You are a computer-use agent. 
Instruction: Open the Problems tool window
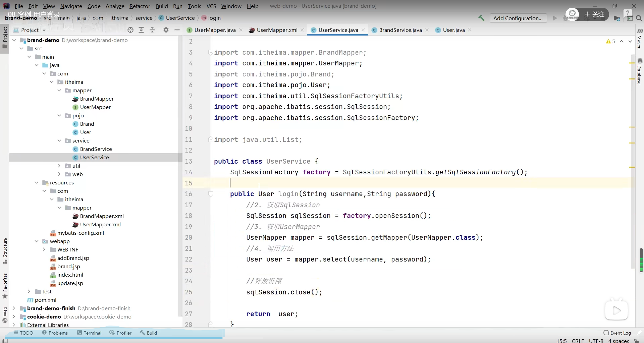pos(55,333)
